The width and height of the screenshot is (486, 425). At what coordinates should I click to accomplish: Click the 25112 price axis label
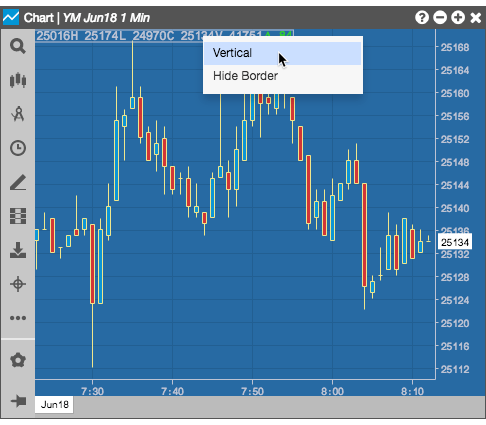[455, 369]
